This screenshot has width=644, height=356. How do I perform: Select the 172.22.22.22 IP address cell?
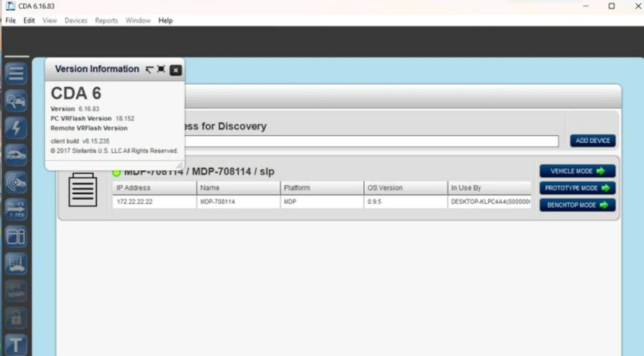coord(155,202)
